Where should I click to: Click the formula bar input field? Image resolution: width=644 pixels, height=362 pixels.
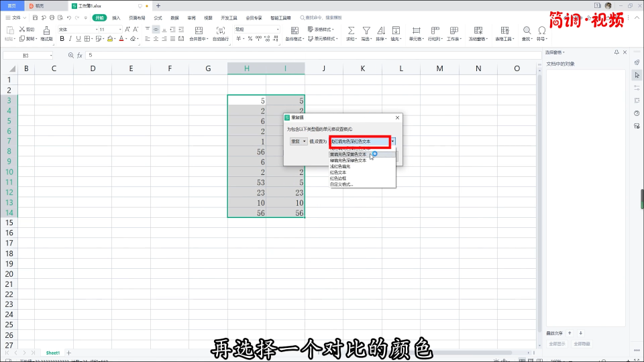268,55
